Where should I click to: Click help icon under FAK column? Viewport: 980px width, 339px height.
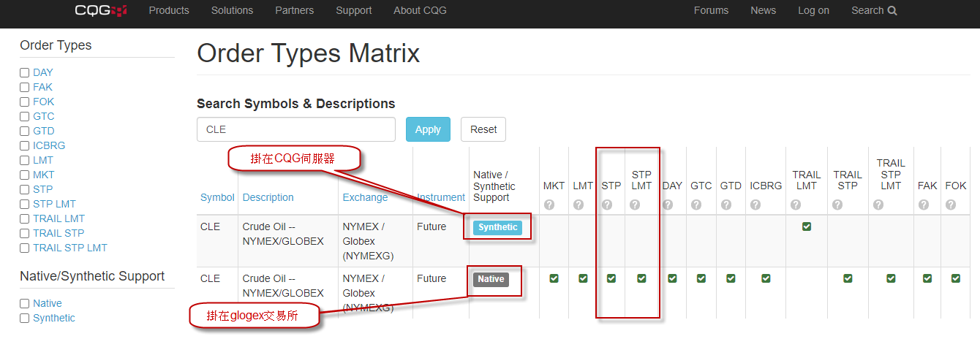pos(924,205)
